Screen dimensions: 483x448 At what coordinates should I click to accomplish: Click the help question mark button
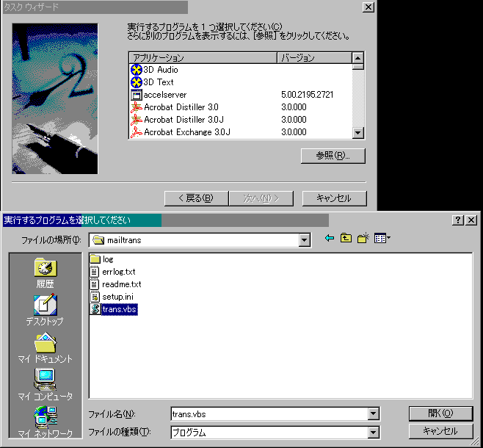[458, 220]
